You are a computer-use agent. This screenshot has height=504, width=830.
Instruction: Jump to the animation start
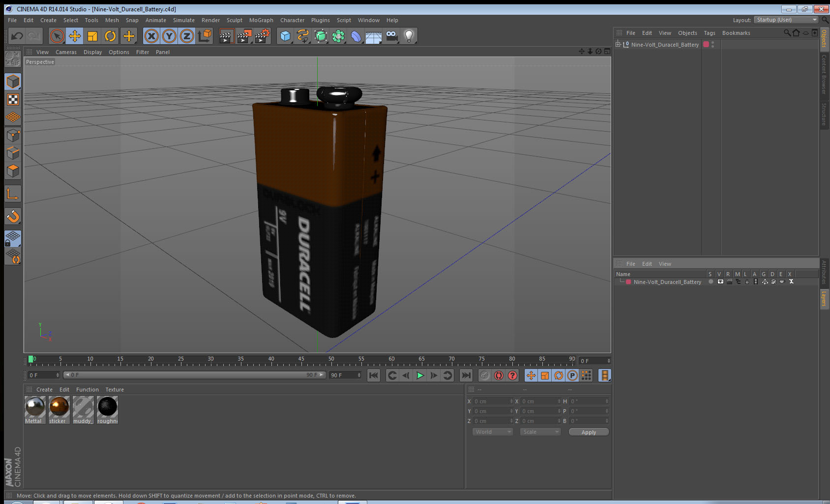coord(374,375)
